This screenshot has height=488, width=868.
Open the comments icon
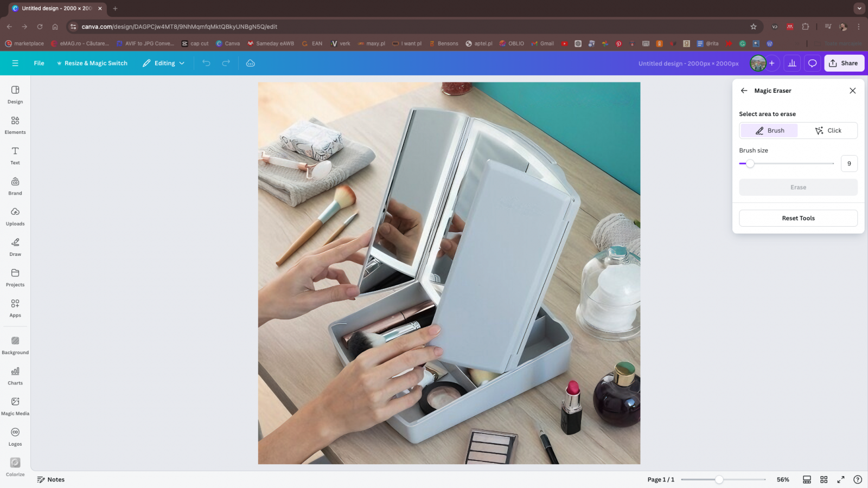pos(812,63)
